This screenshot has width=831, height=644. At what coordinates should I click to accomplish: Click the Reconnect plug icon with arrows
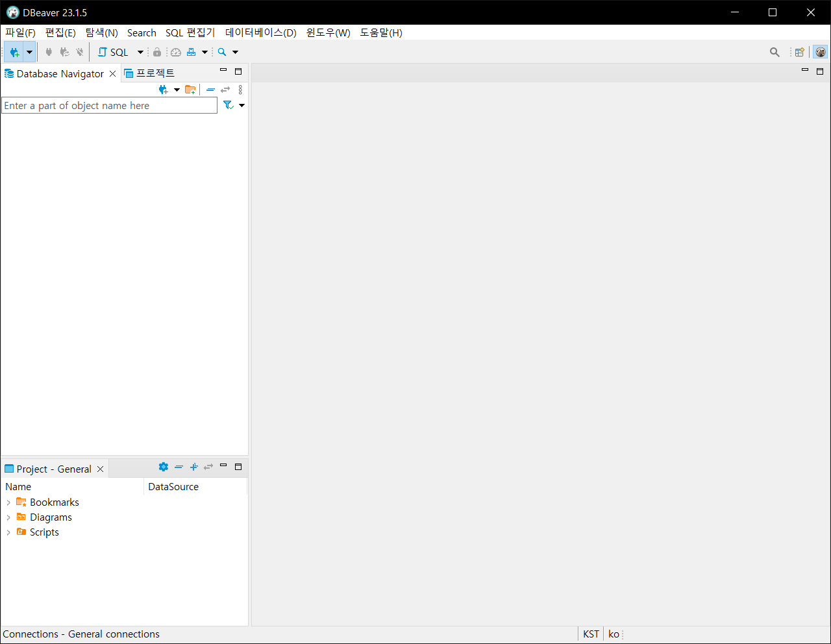(x=64, y=52)
